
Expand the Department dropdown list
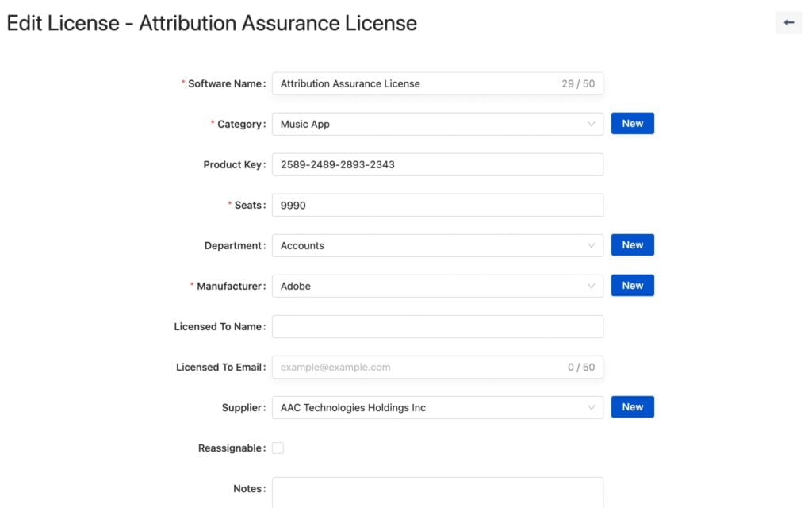pos(592,245)
